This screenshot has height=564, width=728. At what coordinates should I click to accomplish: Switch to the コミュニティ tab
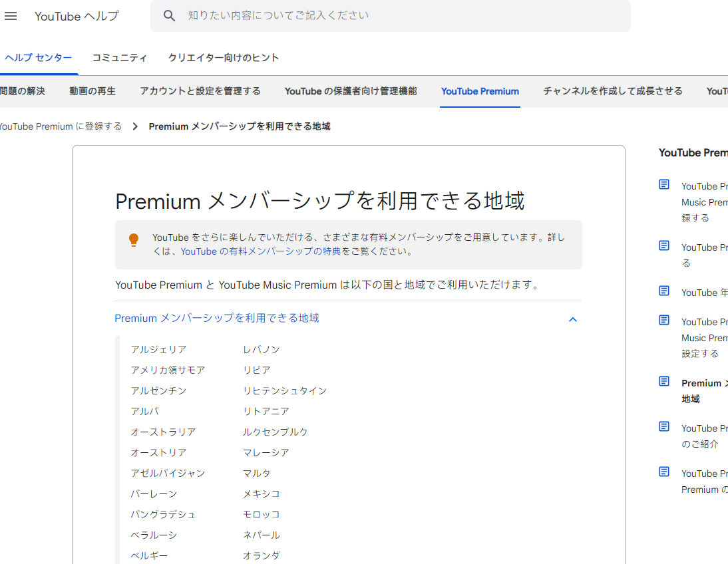[120, 58]
